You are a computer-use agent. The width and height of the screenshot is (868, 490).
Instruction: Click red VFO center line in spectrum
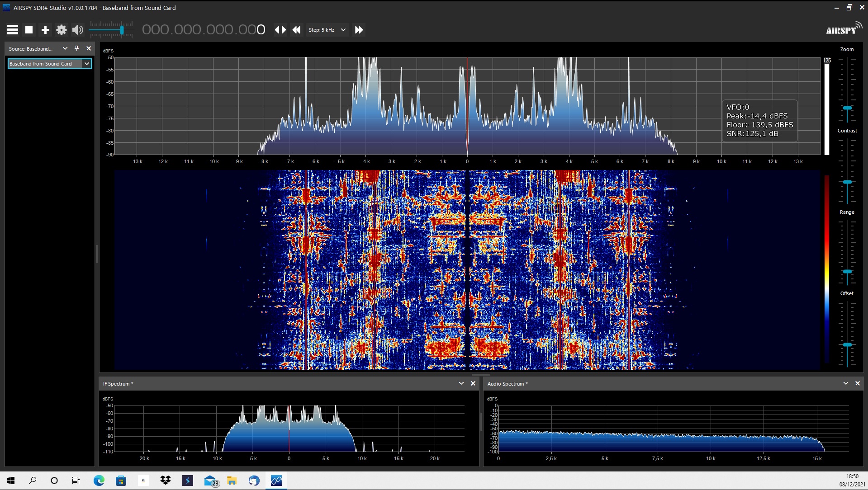[x=467, y=106]
